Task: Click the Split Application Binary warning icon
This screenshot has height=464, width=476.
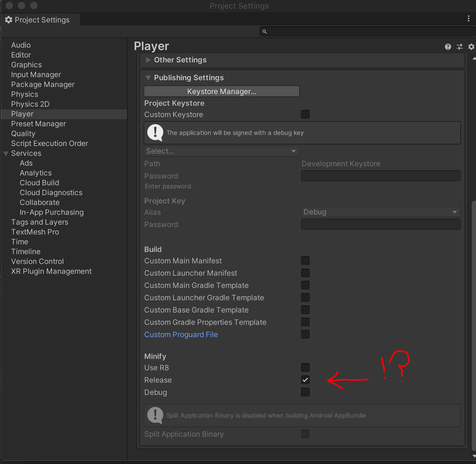Action: click(155, 415)
